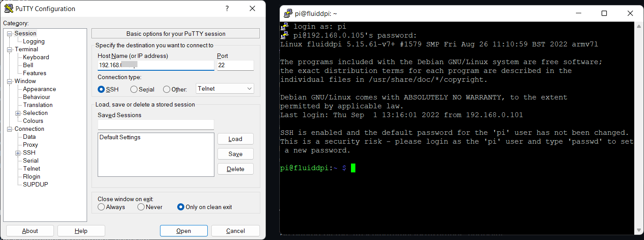This screenshot has height=240, width=644.
Task: Click the About button
Action: pyautogui.click(x=30, y=231)
